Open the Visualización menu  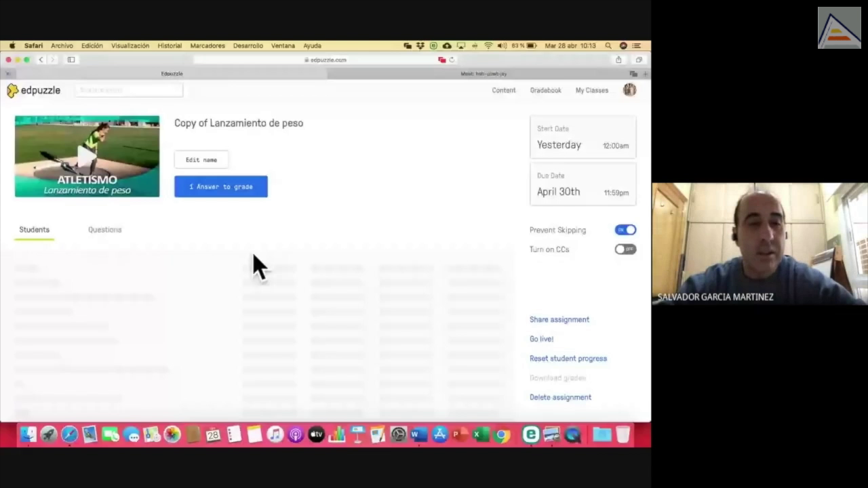(130, 45)
